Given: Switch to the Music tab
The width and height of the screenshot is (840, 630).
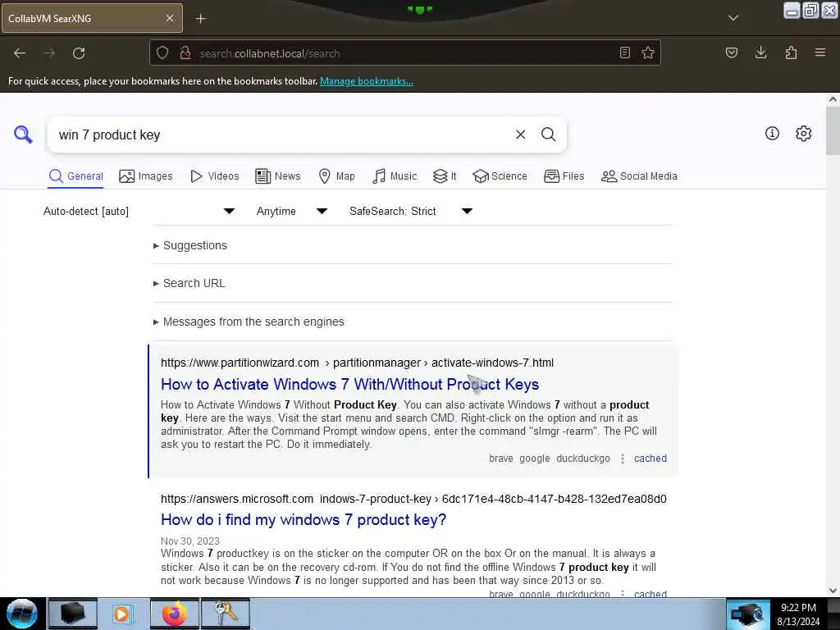Looking at the screenshot, I should pos(395,176).
